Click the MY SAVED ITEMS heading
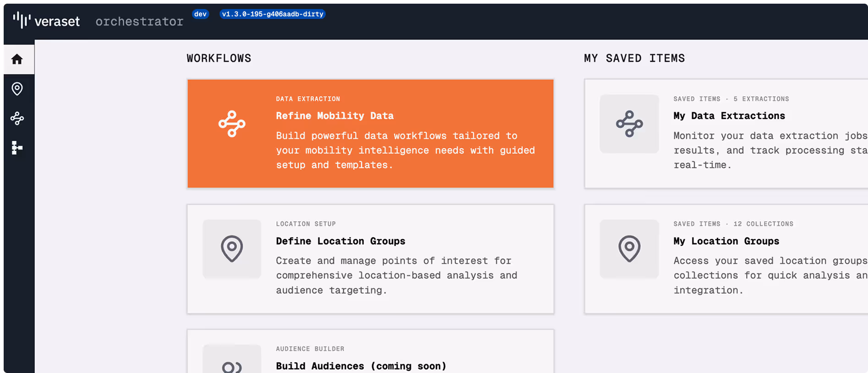Screen dimensions: 868x373 coord(634,58)
